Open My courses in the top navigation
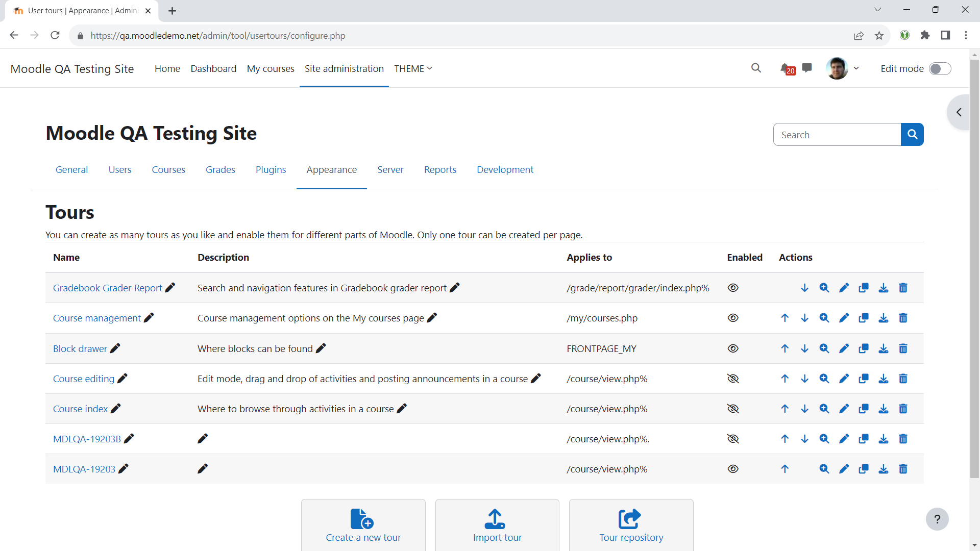This screenshot has height=551, width=980. click(x=271, y=68)
